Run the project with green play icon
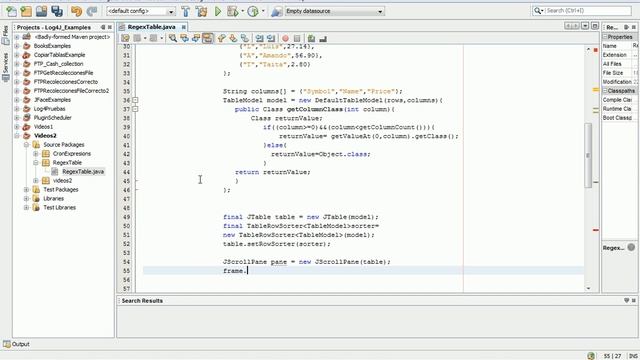The height and width of the screenshot is (360, 640). click(218, 11)
